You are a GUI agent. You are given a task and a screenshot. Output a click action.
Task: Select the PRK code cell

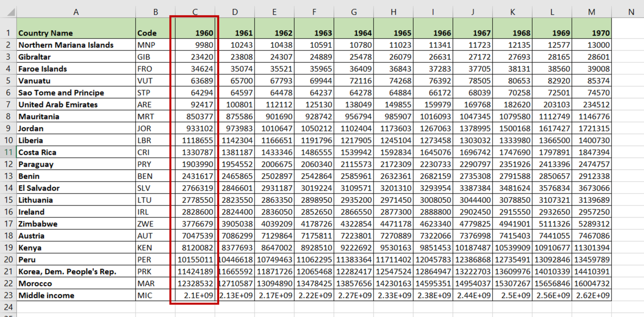pos(155,271)
